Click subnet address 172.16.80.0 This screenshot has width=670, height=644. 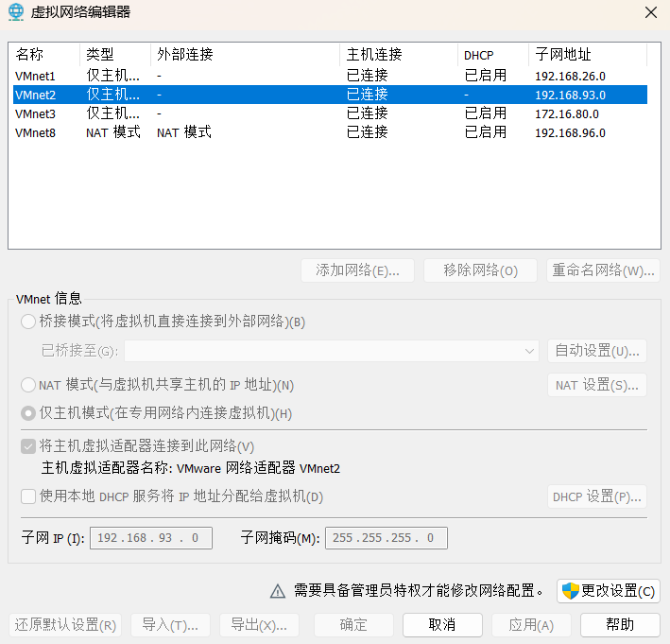click(567, 114)
